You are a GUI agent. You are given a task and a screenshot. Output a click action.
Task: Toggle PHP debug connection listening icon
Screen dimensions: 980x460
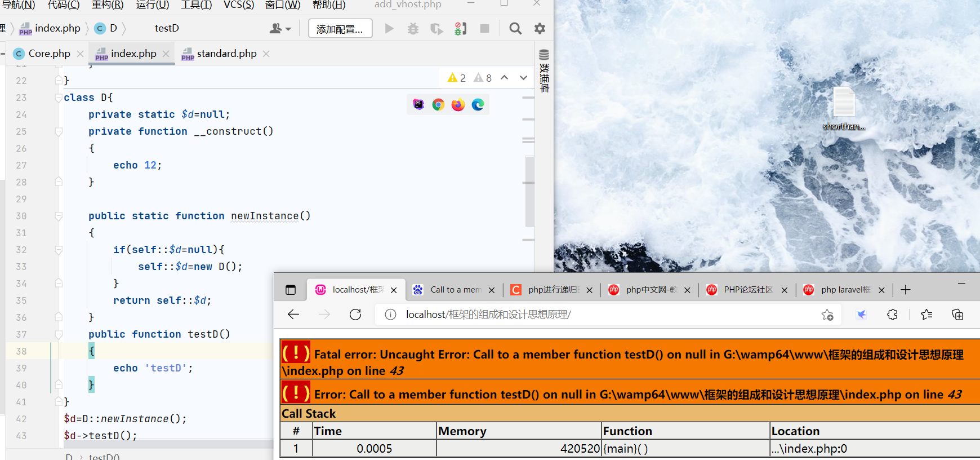coord(460,28)
